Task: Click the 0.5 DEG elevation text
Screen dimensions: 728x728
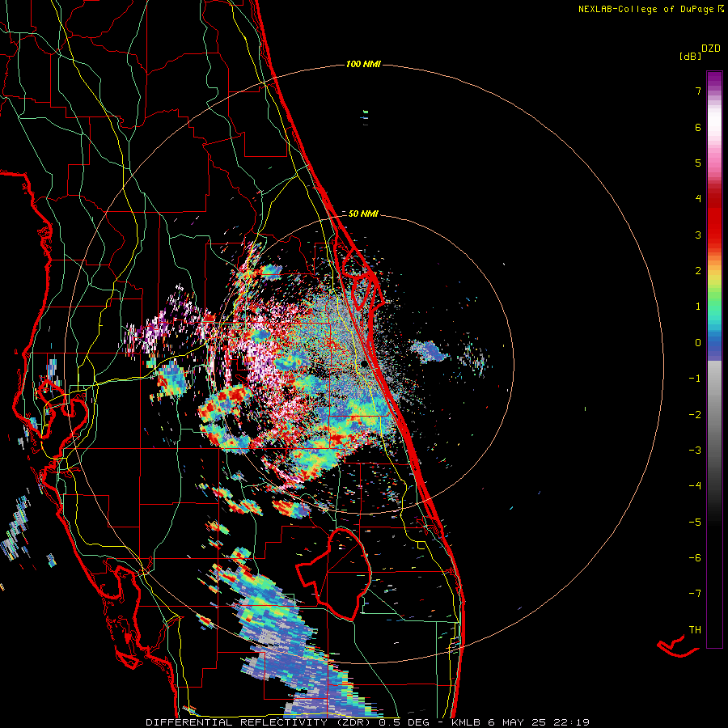Action: point(404,722)
